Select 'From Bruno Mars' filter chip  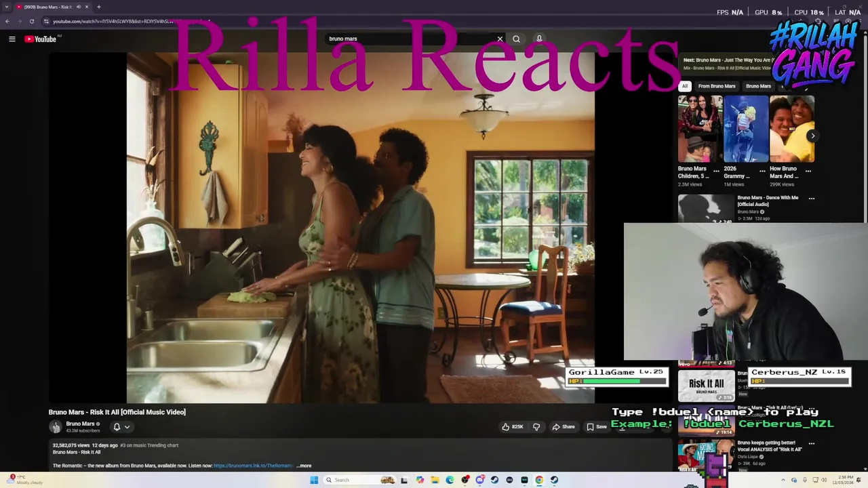[x=717, y=86]
